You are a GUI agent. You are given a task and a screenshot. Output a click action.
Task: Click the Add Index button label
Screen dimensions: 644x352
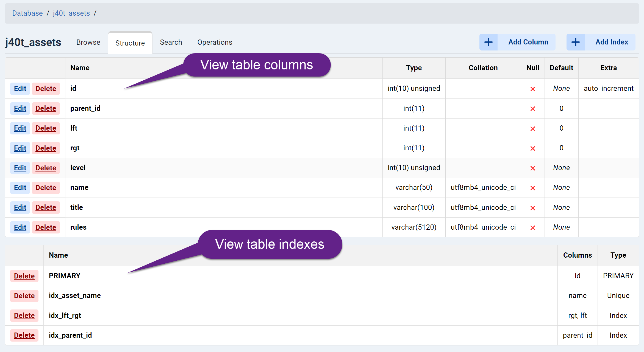click(612, 42)
